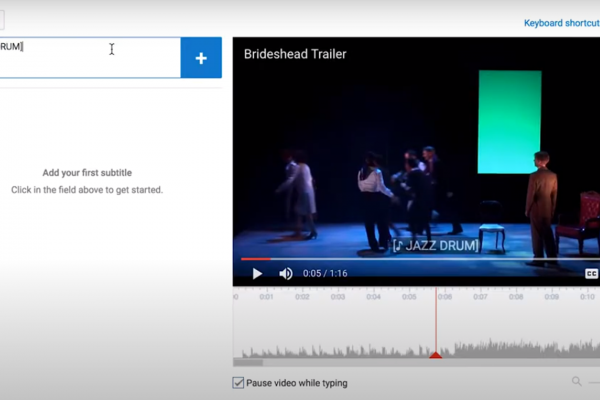The height and width of the screenshot is (400, 600).
Task: Click the 0:08 mark on timeline ruler
Action: [x=516, y=297]
